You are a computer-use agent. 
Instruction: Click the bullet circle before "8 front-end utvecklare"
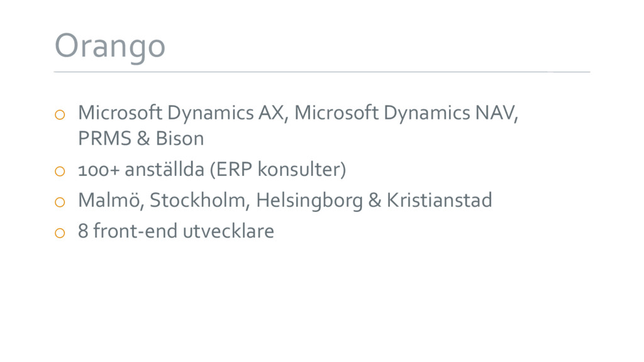[x=60, y=233]
